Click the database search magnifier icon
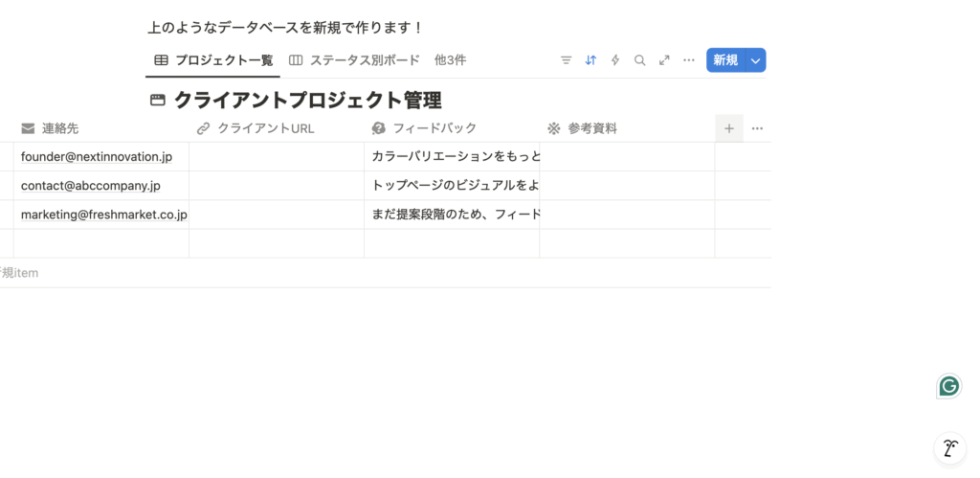Screen dimensions: 980x478 pos(640,60)
